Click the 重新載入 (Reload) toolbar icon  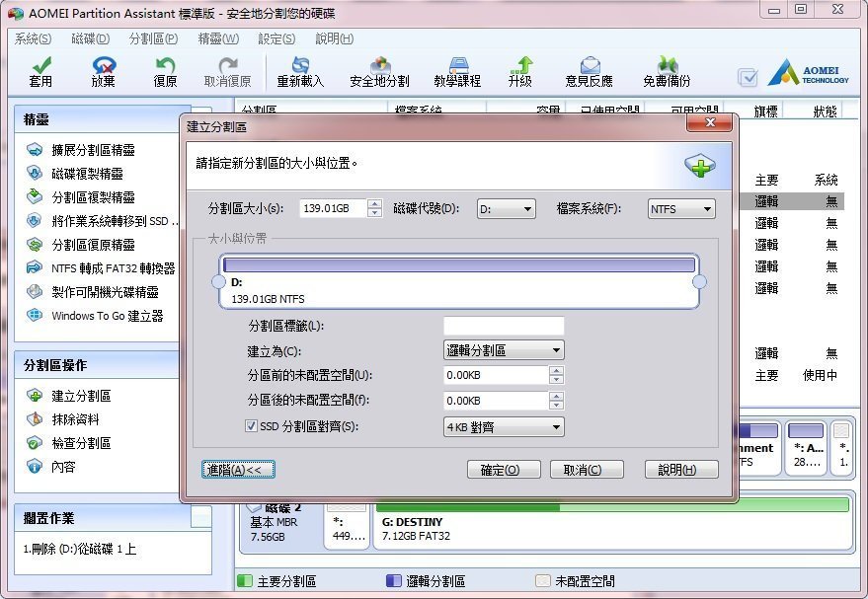[300, 72]
